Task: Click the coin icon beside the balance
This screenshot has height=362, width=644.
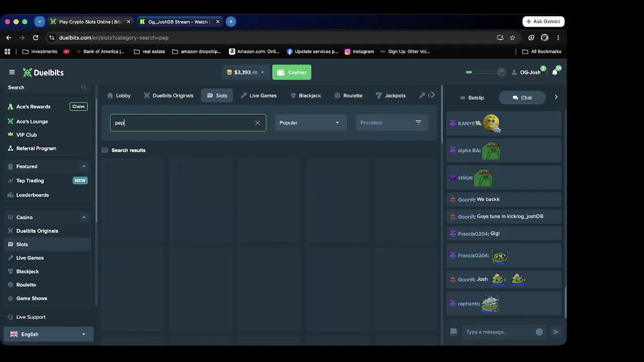Action: [x=229, y=72]
